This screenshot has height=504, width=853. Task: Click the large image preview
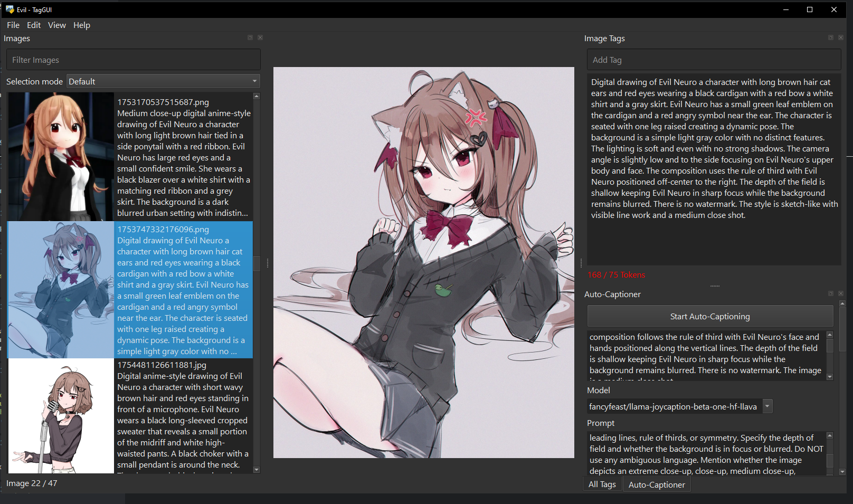point(423,262)
